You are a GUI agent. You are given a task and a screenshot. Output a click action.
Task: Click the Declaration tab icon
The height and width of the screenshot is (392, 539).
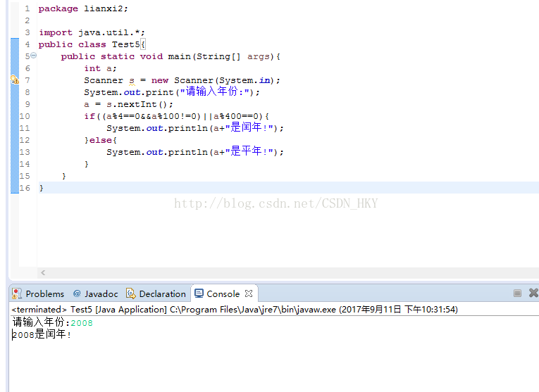pos(131,293)
